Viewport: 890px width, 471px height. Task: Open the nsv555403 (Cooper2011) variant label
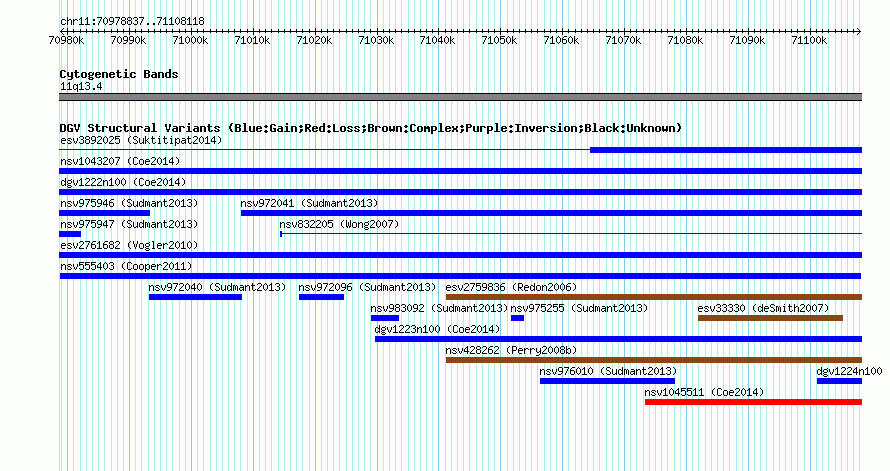tap(126, 266)
